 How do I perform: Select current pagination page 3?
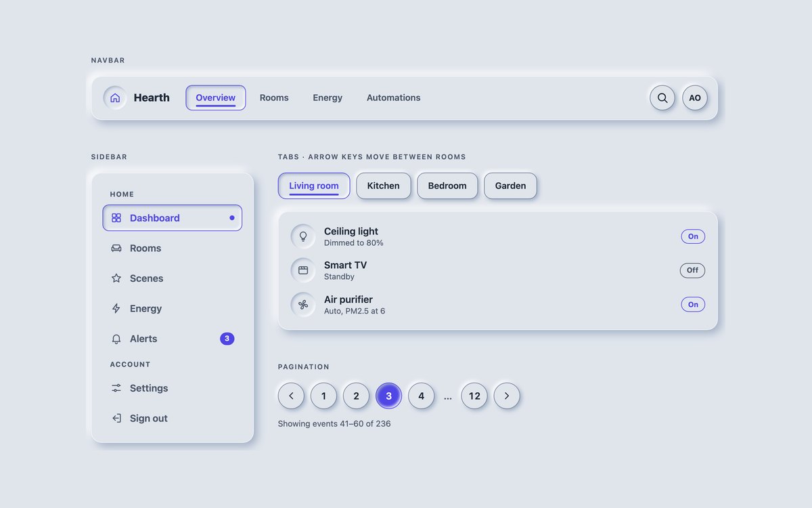click(x=388, y=396)
